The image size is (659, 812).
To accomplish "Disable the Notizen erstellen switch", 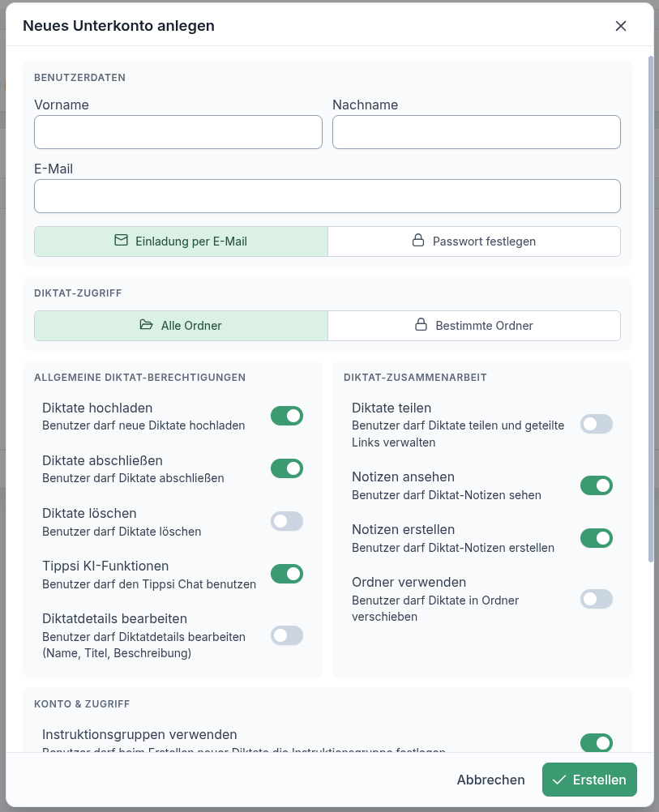I will coord(597,538).
